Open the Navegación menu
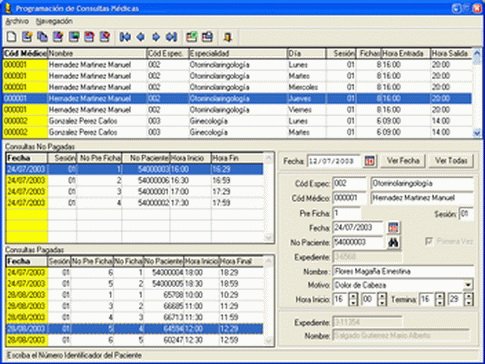The width and height of the screenshot is (485, 364). point(54,21)
